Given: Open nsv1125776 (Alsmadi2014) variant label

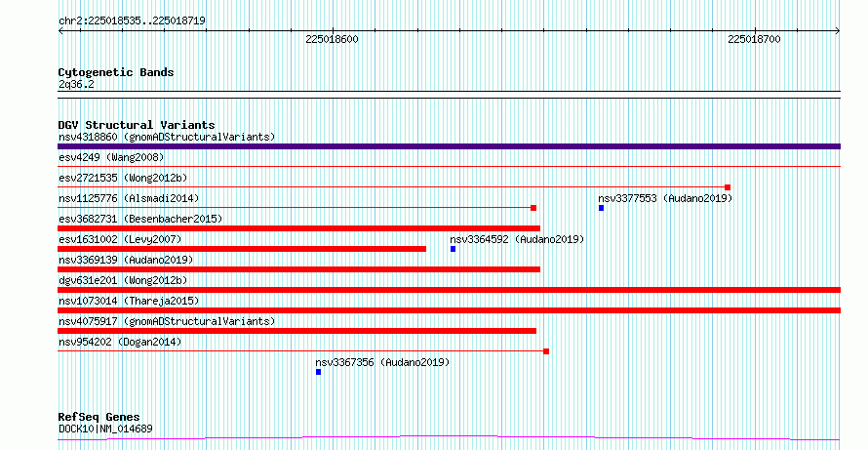Looking at the screenshot, I should [129, 198].
